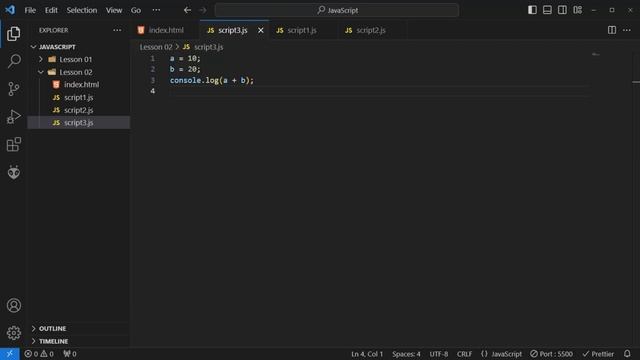Open the Customize Layout icon
Image resolution: width=640 pixels, height=360 pixels.
[578, 10]
